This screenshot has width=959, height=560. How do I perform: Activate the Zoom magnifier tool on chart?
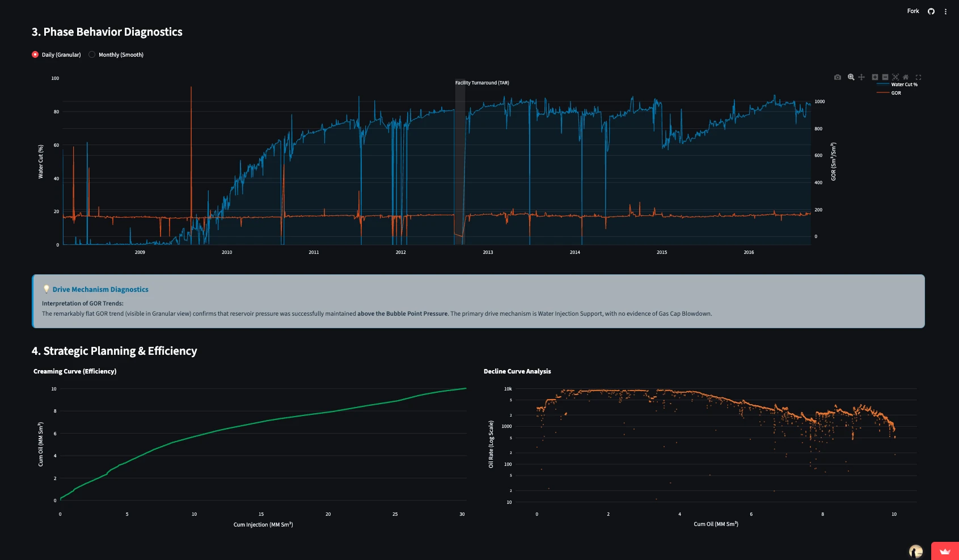851,77
